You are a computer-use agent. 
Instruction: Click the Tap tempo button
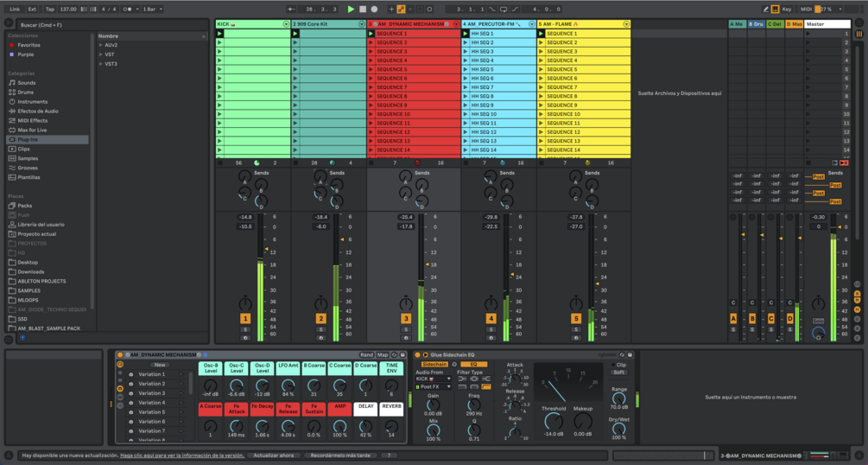point(50,9)
